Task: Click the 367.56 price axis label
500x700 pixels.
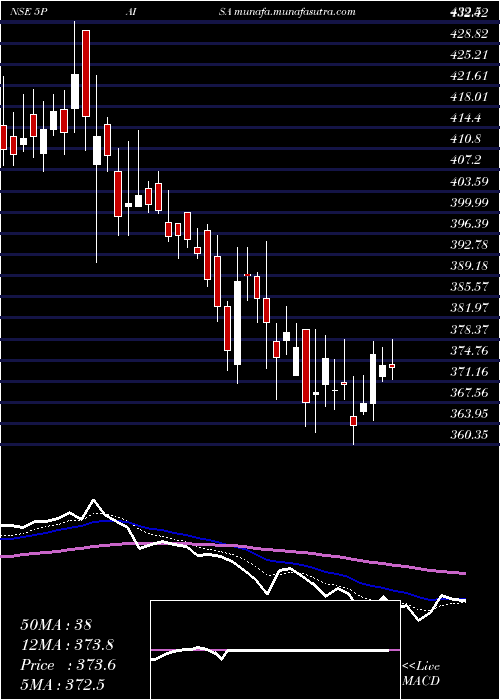Action: [468, 392]
